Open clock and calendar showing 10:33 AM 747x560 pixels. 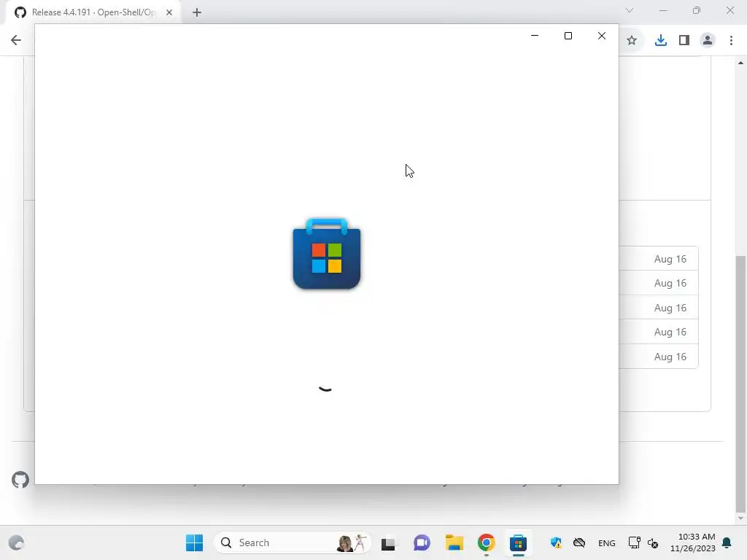(x=693, y=542)
